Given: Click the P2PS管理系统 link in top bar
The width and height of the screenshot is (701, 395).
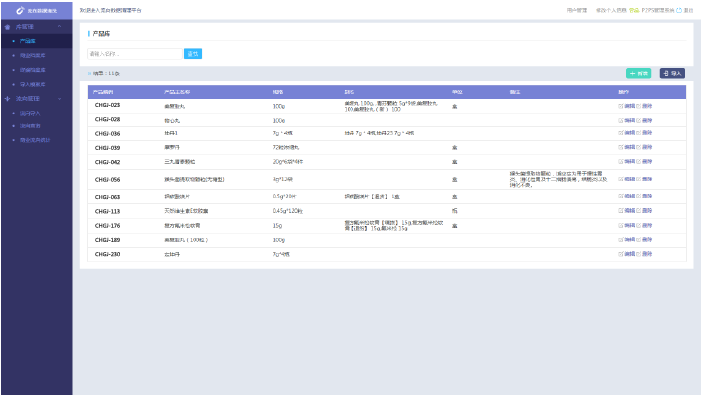Looking at the screenshot, I should click(x=658, y=10).
